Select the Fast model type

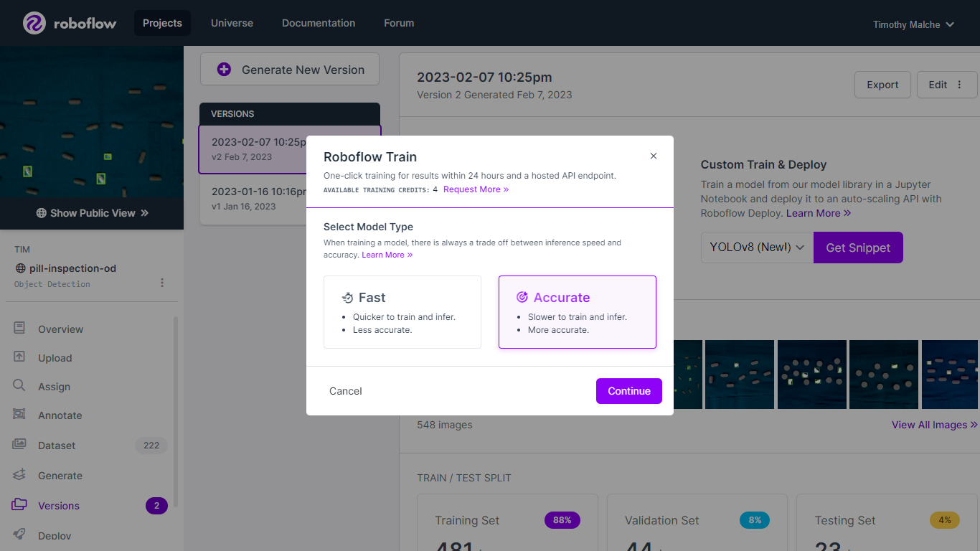click(402, 312)
